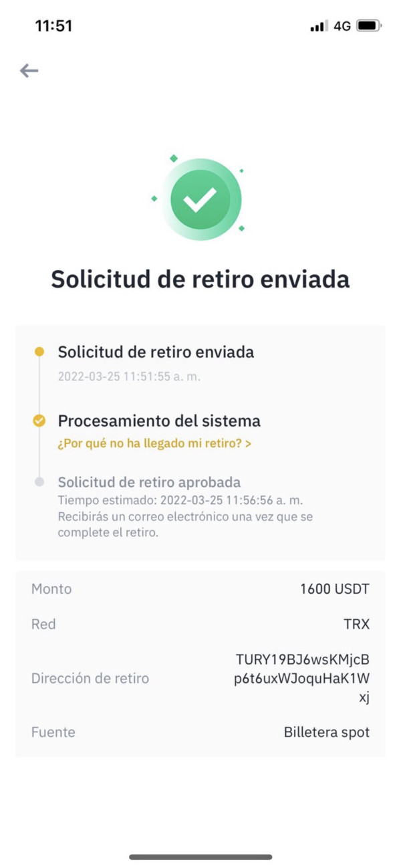Open the "¿Por qué no ha llegado mi retiro?" link
This screenshot has height=868, width=401.
[154, 443]
